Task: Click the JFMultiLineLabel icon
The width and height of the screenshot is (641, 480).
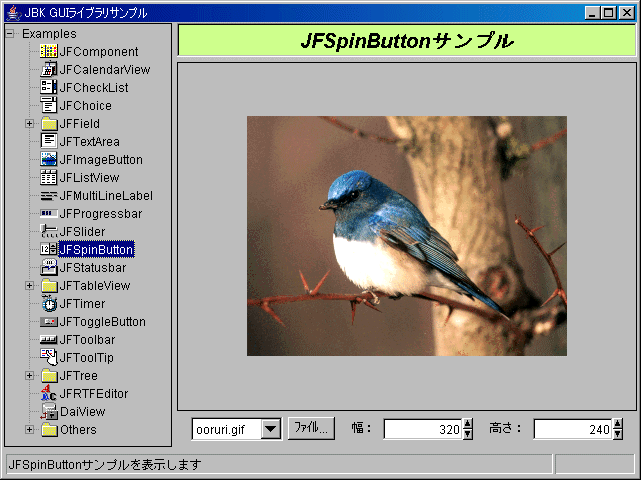Action: (49, 196)
